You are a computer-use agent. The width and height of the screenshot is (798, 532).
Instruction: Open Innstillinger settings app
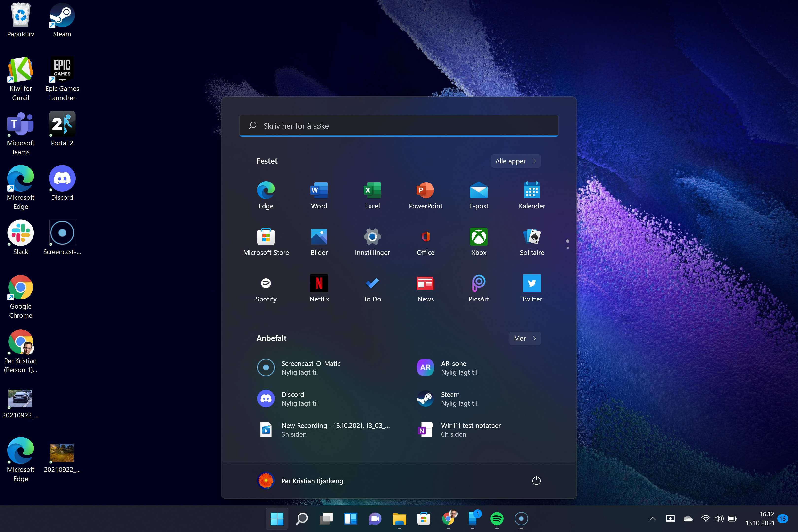pyautogui.click(x=372, y=242)
